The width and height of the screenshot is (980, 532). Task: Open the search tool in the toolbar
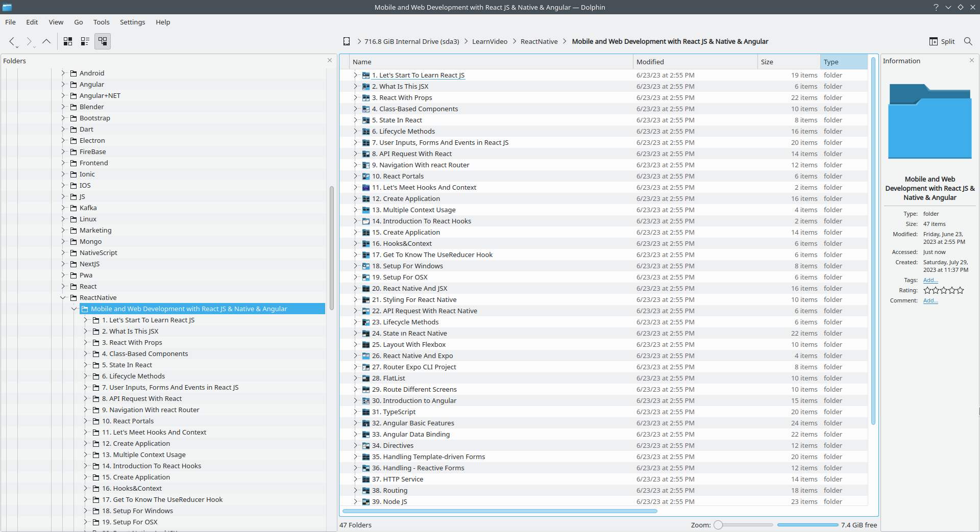(968, 41)
